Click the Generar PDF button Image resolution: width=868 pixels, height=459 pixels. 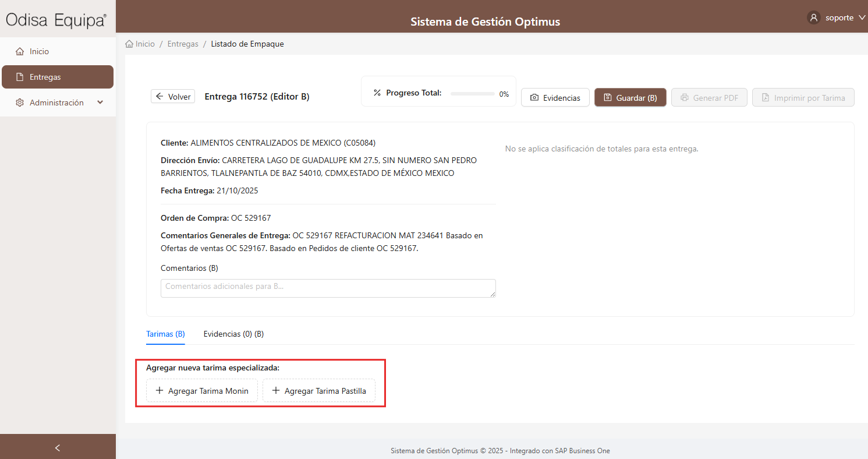709,97
